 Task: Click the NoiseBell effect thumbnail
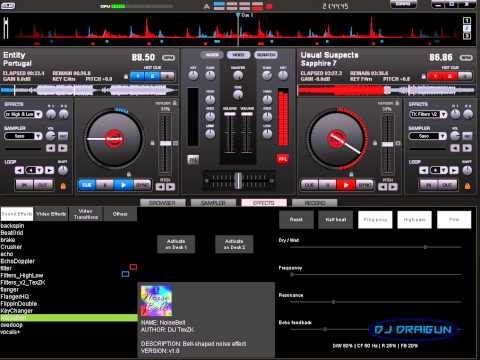point(156,300)
